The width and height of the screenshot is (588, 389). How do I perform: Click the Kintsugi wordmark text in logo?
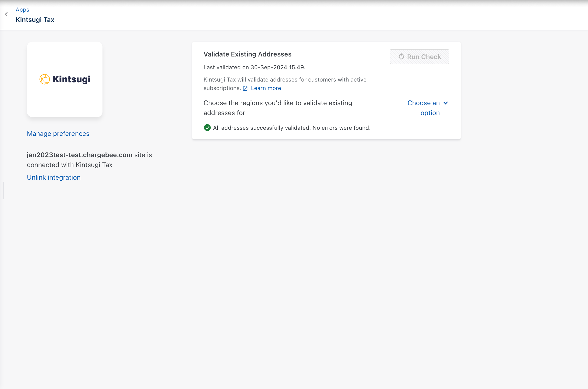71,79
